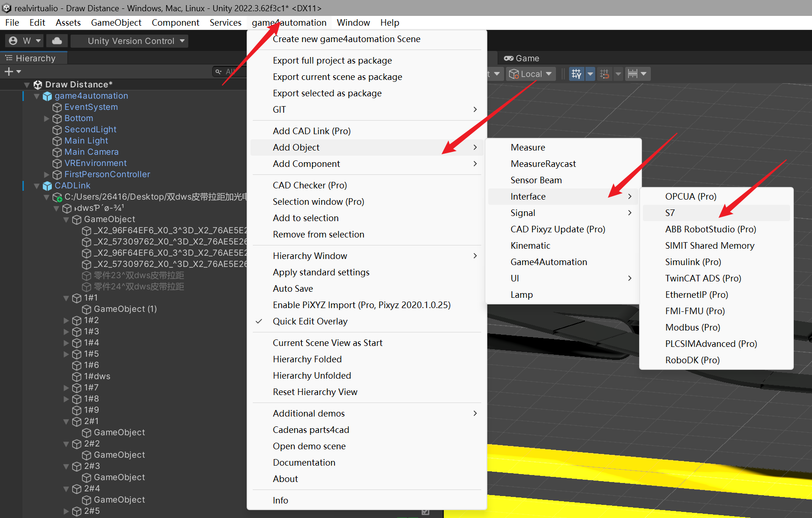Choose RoboDK (Pro) interface

tap(716, 360)
